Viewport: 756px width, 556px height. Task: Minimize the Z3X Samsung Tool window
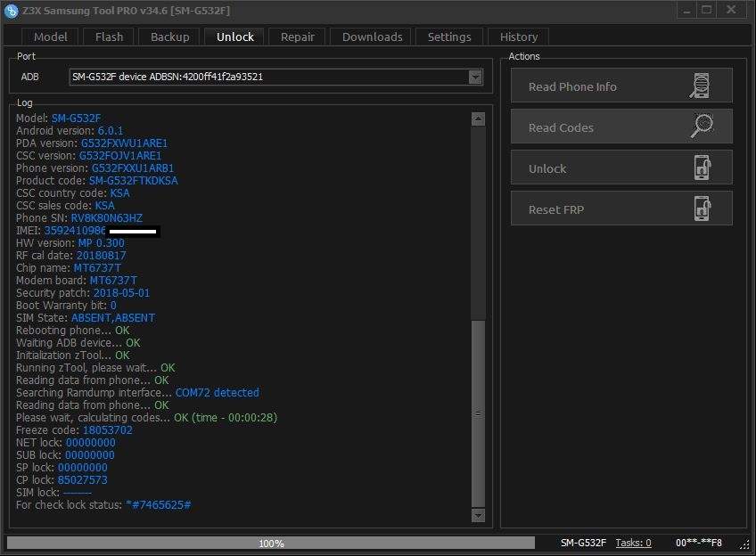click(686, 10)
